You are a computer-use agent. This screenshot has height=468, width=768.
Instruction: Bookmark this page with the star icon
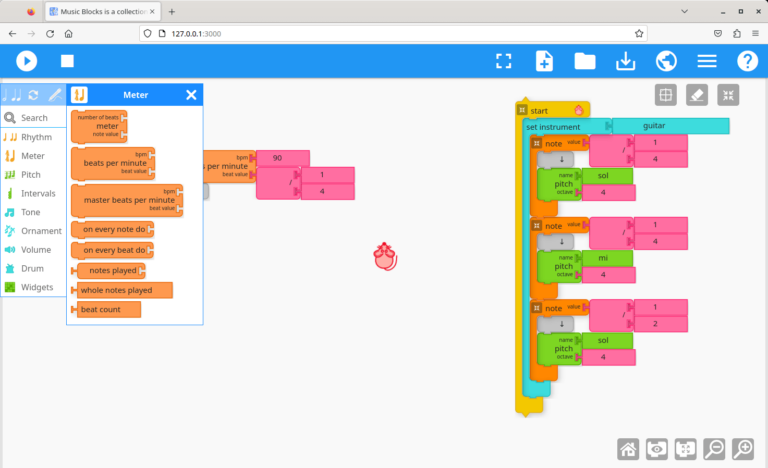[639, 33]
